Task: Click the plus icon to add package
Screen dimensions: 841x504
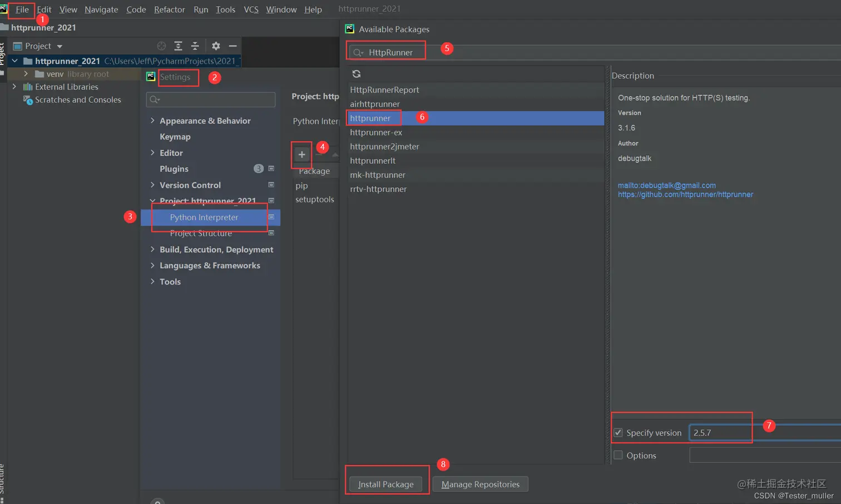Action: click(301, 154)
